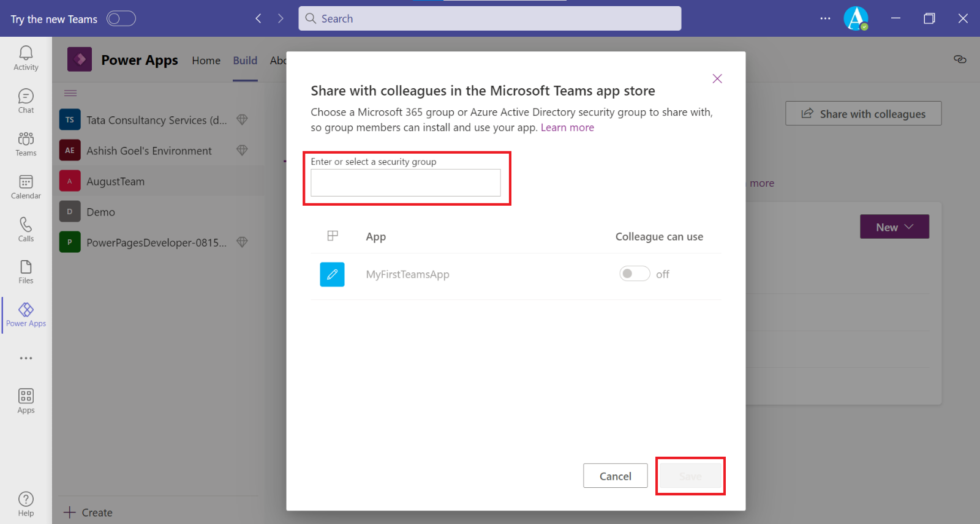Toggle the Try the new Teams switch

pyautogui.click(x=121, y=19)
